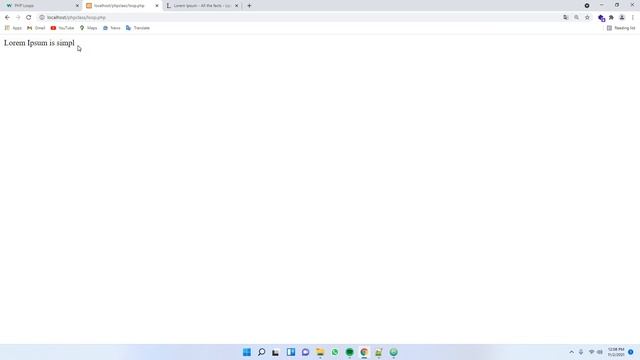Viewport: 640px width, 360px height.
Task: Open the Gmail bookmark
Action: pyautogui.click(x=36, y=28)
